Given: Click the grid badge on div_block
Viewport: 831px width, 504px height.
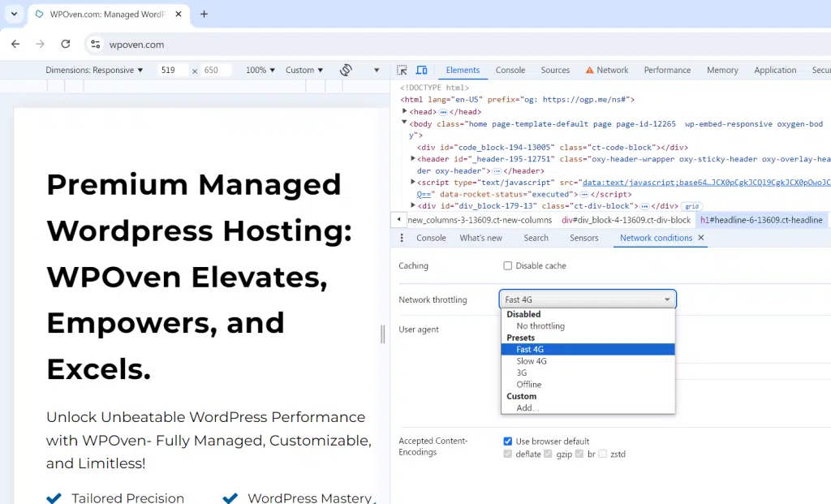Looking at the screenshot, I should coord(691,206).
